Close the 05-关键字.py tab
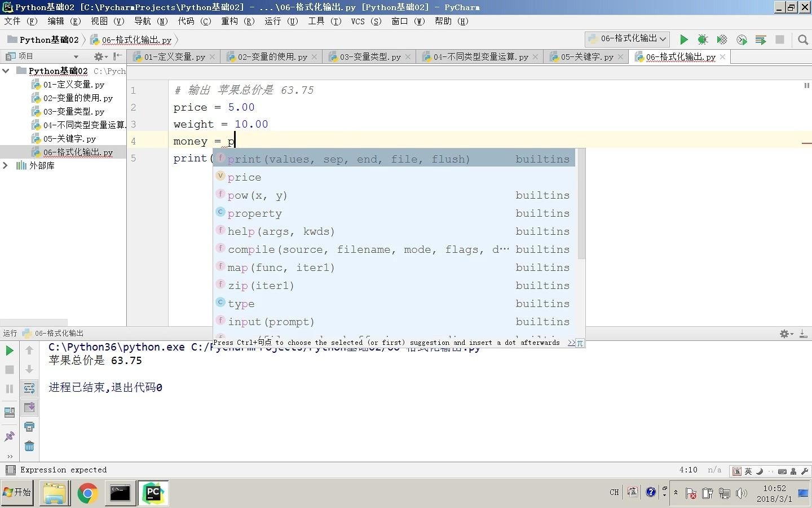The width and height of the screenshot is (812, 508). tap(620, 57)
